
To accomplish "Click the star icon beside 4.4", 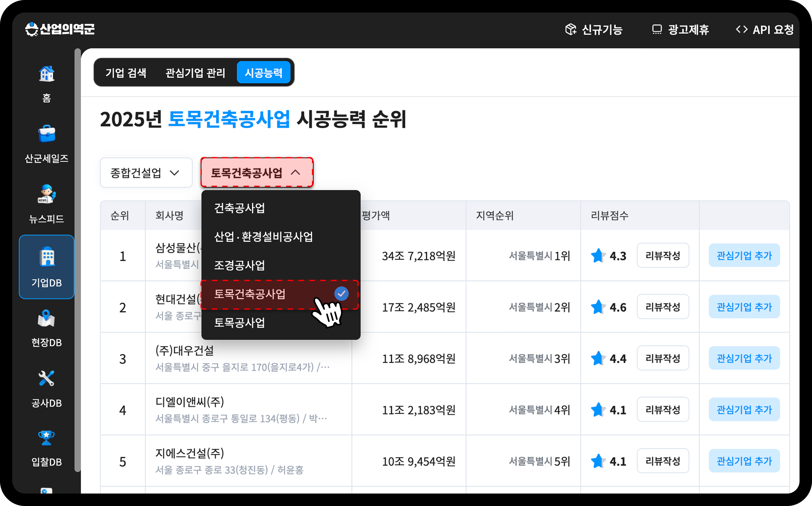I will 598,359.
